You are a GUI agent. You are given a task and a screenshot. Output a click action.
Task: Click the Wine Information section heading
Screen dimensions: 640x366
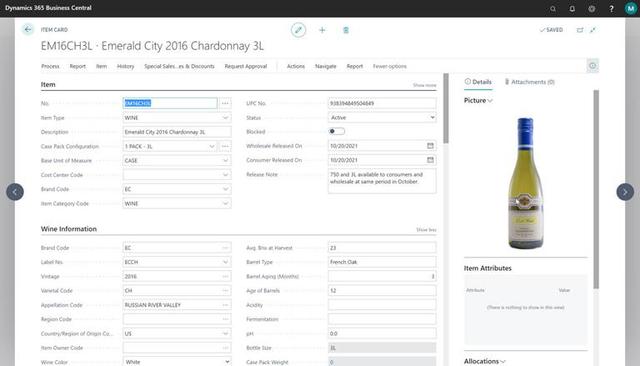pyautogui.click(x=69, y=229)
